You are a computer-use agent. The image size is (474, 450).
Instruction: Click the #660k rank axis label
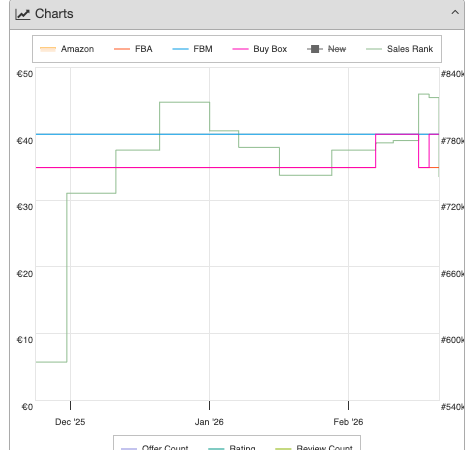click(452, 274)
